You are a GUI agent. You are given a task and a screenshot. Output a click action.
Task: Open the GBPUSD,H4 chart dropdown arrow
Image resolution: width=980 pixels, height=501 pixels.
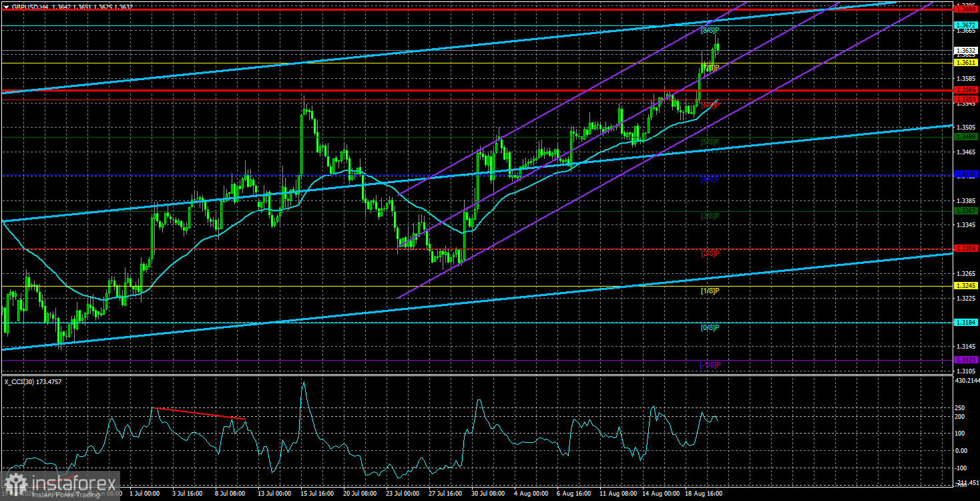pyautogui.click(x=5, y=7)
